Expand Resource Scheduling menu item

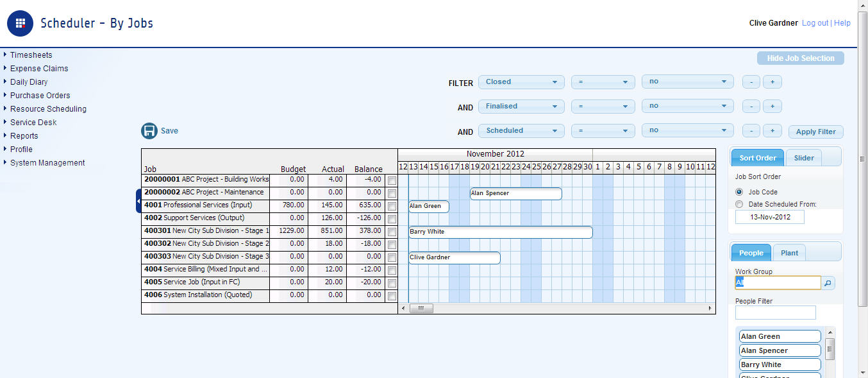point(48,109)
